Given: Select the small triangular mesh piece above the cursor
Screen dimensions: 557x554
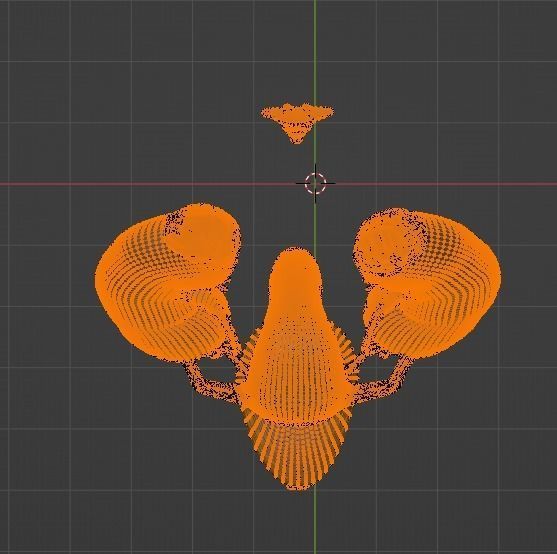Looking at the screenshot, I should (297, 123).
